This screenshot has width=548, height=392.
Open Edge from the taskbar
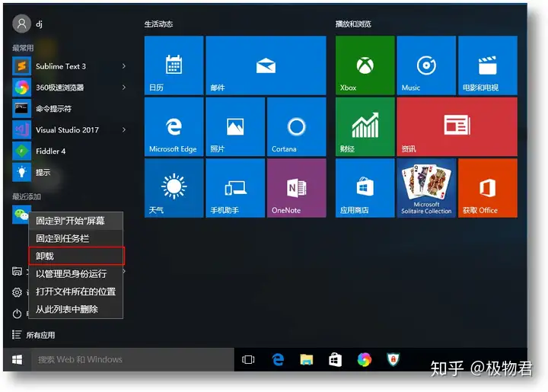tap(278, 359)
